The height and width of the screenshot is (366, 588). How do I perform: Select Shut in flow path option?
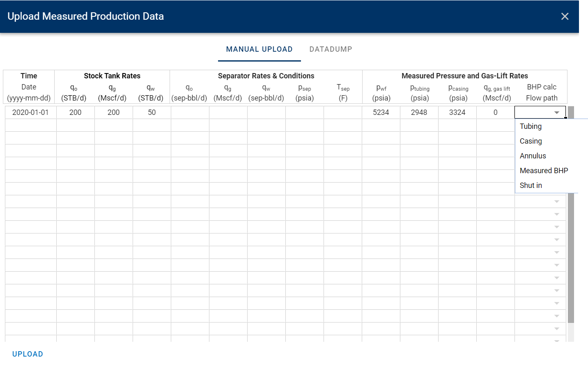(x=531, y=185)
